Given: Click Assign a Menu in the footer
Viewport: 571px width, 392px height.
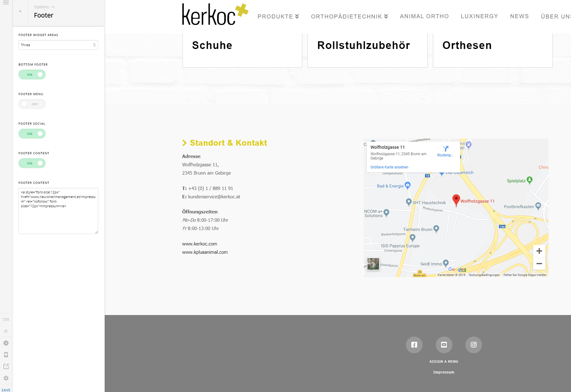Looking at the screenshot, I should 444,362.
